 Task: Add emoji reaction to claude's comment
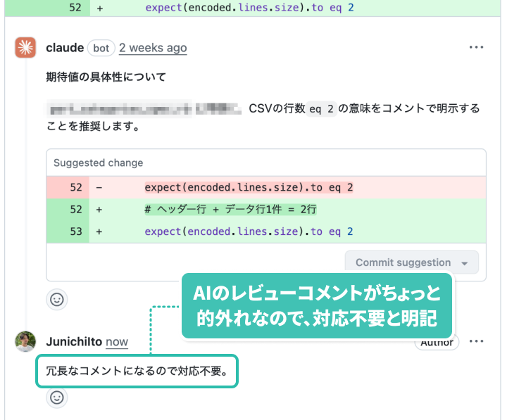pyautogui.click(x=57, y=299)
